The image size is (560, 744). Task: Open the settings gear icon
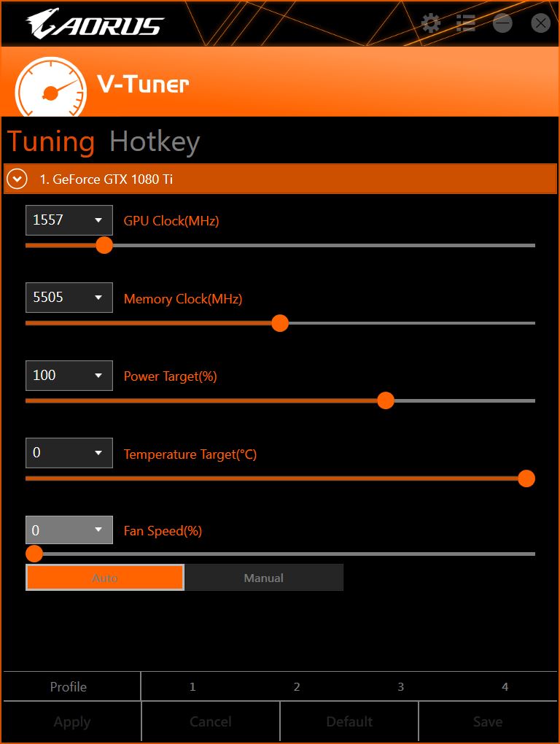click(430, 23)
